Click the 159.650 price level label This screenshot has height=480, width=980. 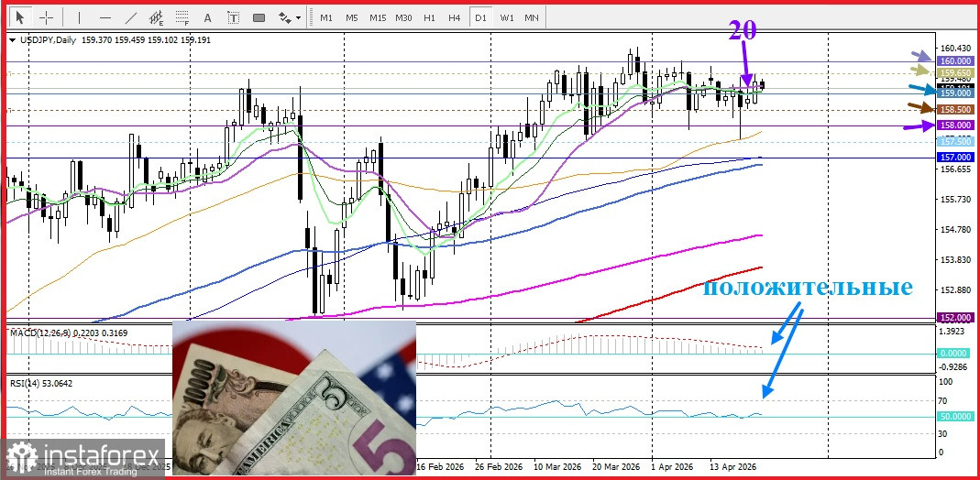(956, 72)
